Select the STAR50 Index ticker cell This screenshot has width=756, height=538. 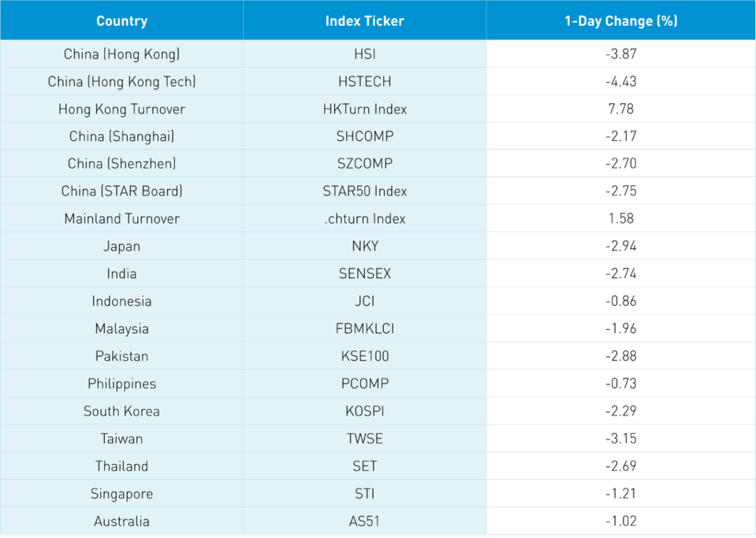pyautogui.click(x=364, y=191)
